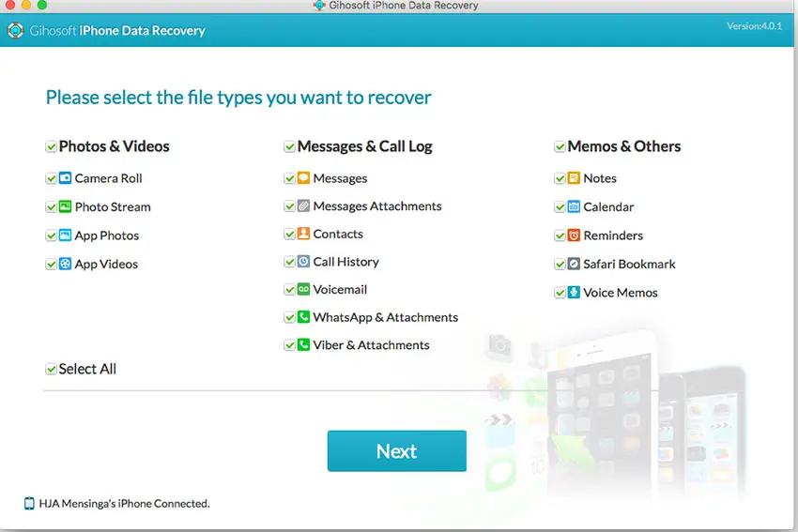Click the 'Memos & Others' heading

tap(624, 146)
